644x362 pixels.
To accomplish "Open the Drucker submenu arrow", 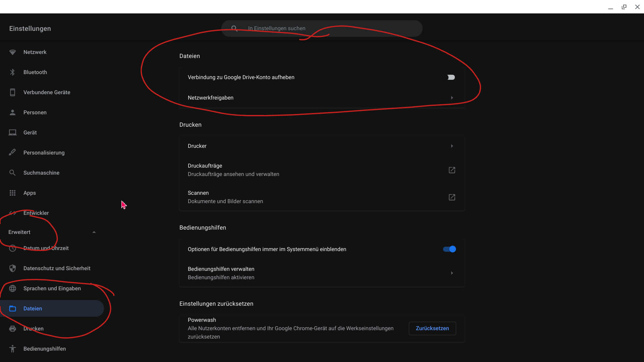I will tap(452, 146).
